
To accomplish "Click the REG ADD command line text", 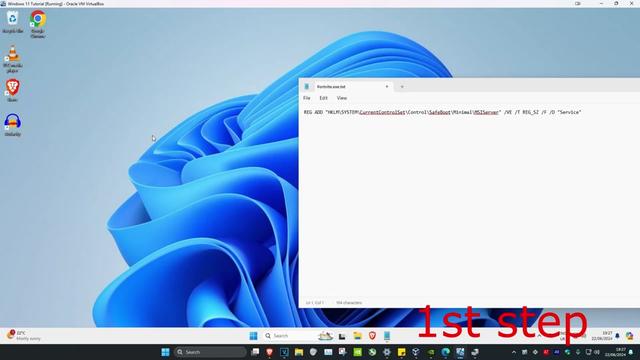I will point(442,112).
